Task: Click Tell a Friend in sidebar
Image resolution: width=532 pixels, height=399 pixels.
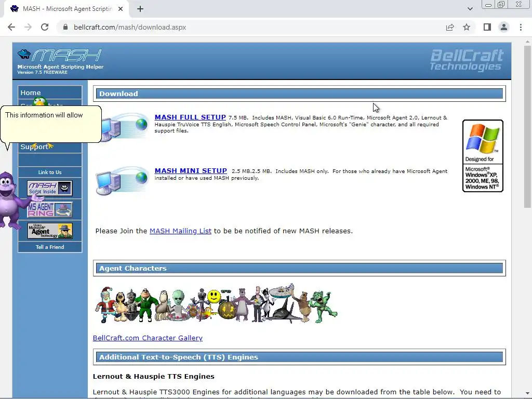Action: [50, 247]
